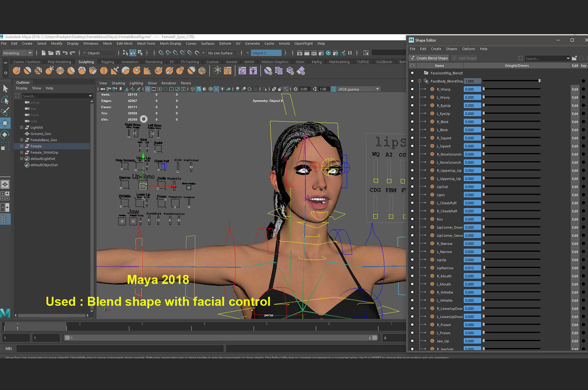
Task: Open the Hypershade icon in status line
Action: pos(328,53)
